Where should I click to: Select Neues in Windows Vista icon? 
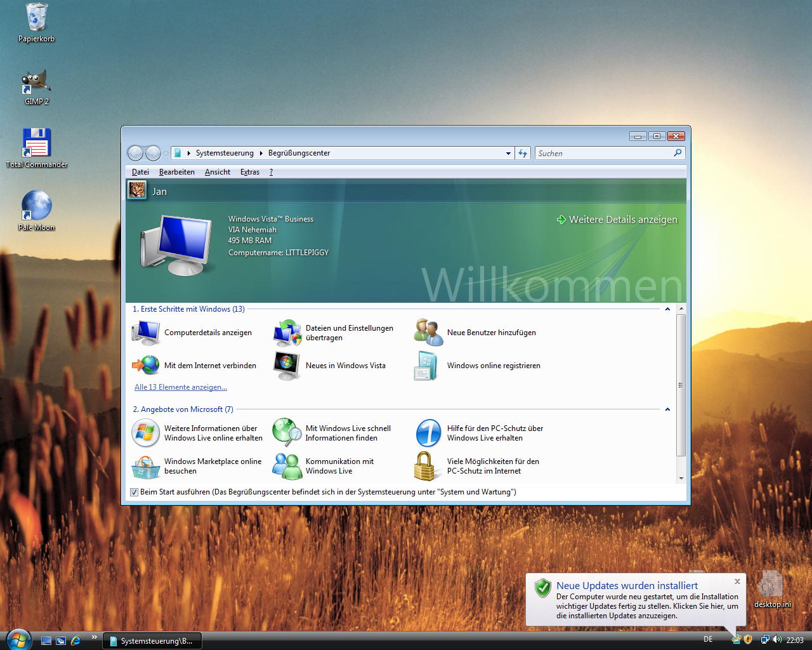tap(287, 366)
